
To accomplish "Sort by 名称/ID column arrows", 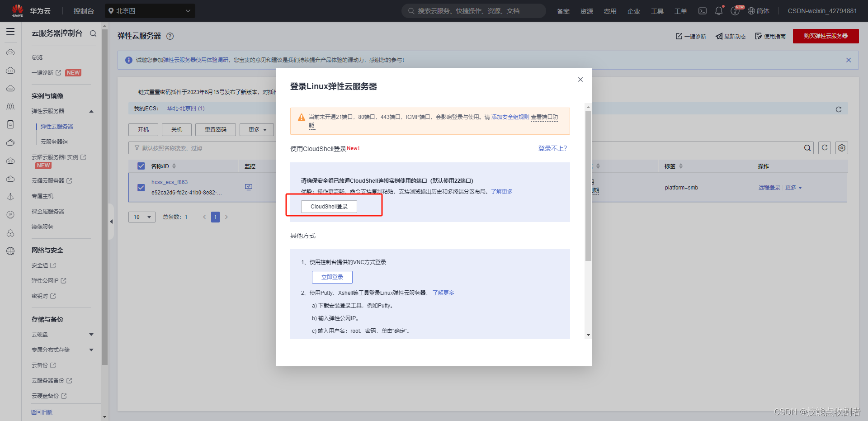I will click(174, 166).
